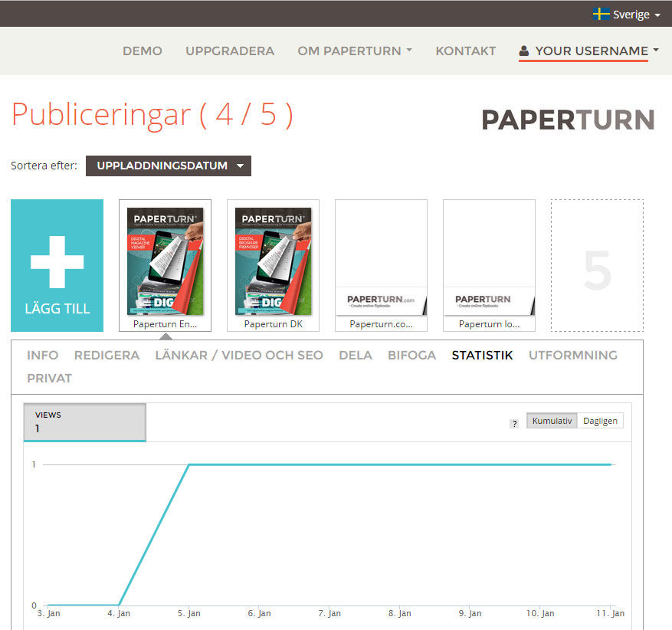Switch to the INFO tab
Screen dimensions: 672x630
[x=42, y=356]
